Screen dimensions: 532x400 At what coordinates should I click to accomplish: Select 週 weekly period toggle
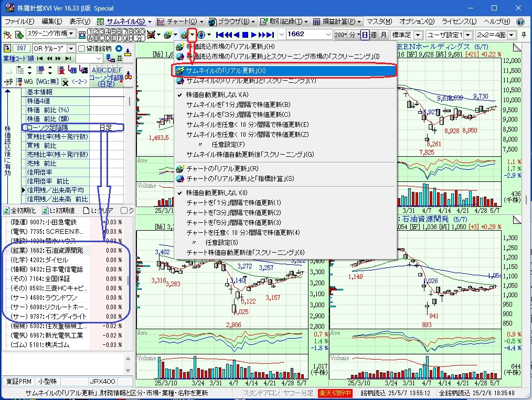374,35
